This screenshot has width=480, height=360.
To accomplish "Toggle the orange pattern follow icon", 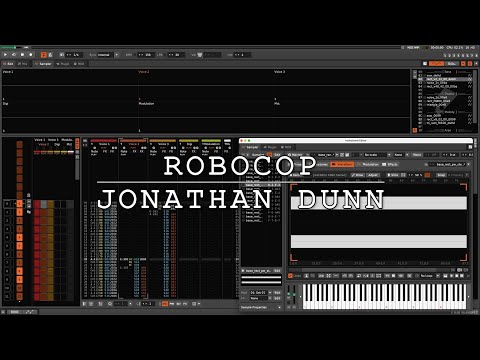I will click(x=44, y=55).
